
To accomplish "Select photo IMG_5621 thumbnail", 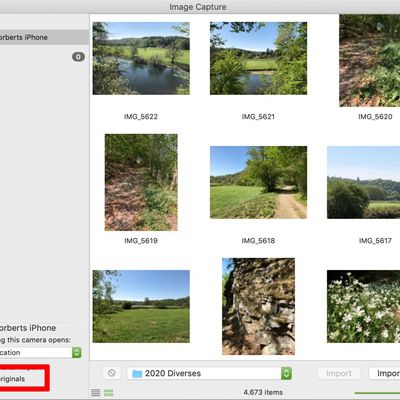I will coord(258,58).
